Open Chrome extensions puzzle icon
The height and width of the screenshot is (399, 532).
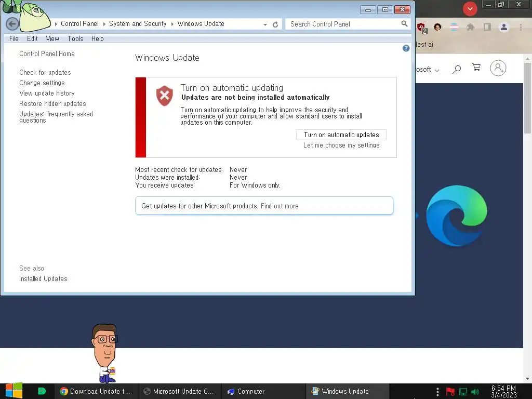pos(470,27)
